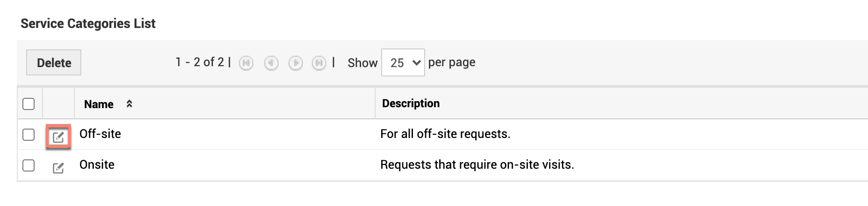This screenshot has height=206, width=868.
Task: Edit the Off-site service category
Action: tap(58, 137)
